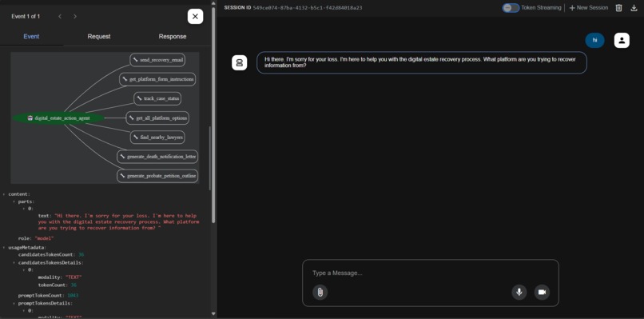
Task: Go to next event arrow
Action: (x=75, y=17)
